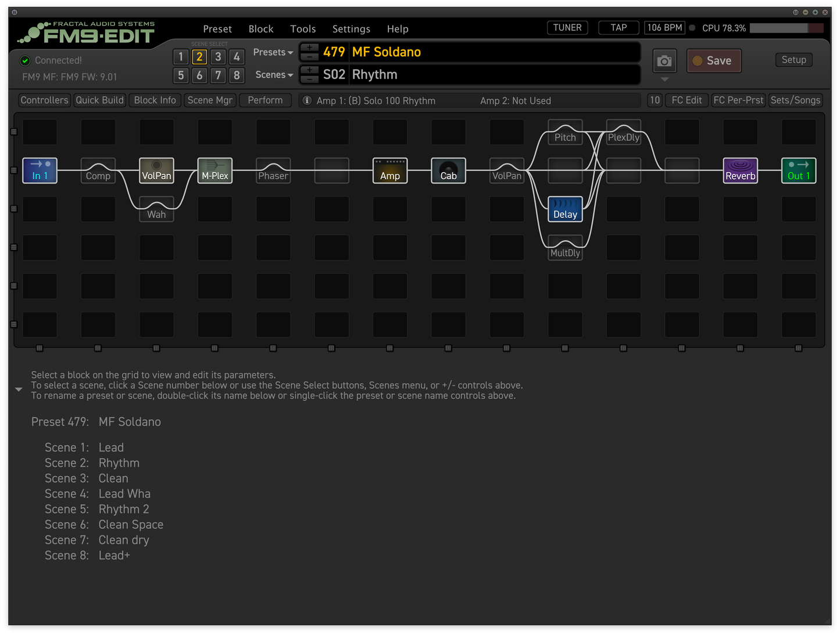Select the Amp block on the grid

pos(389,170)
